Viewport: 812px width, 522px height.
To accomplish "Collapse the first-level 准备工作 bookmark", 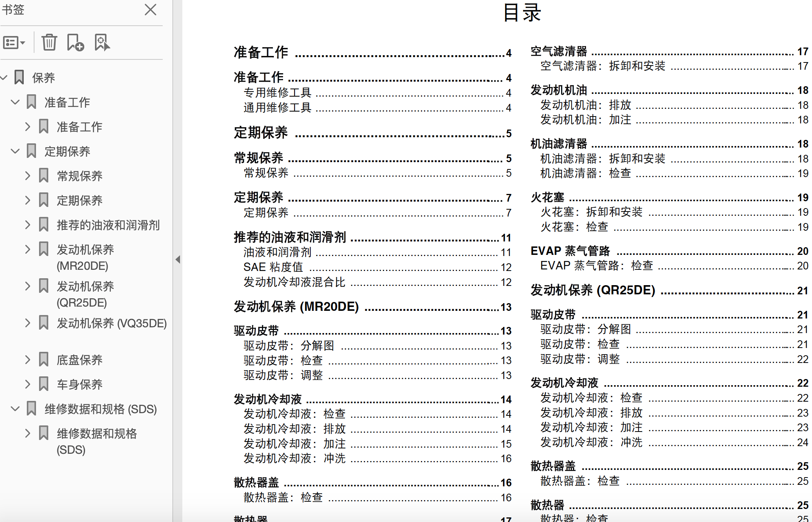I will pos(15,102).
